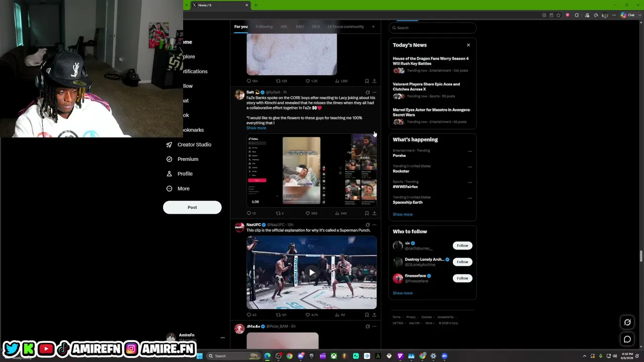
Task: Open the Xbox app from the taskbar
Action: click(x=334, y=356)
